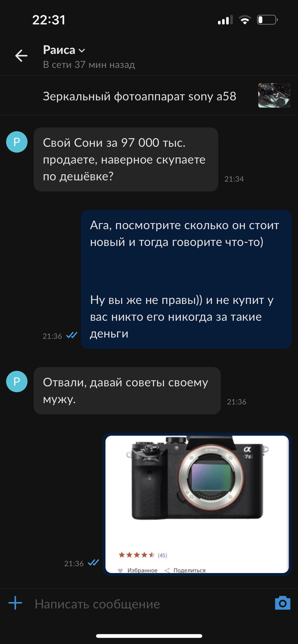Open the Sony a58 listing thumbnail
298x644 pixels.
[x=274, y=95]
